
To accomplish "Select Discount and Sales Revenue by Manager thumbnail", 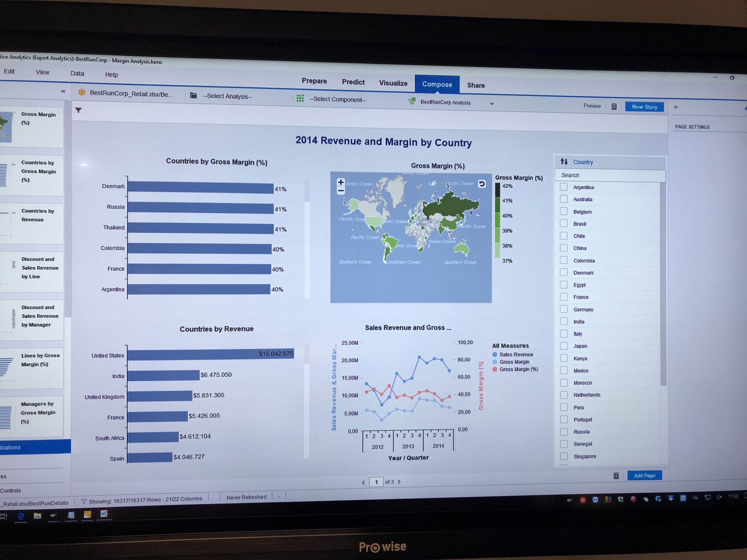I will (x=32, y=320).
